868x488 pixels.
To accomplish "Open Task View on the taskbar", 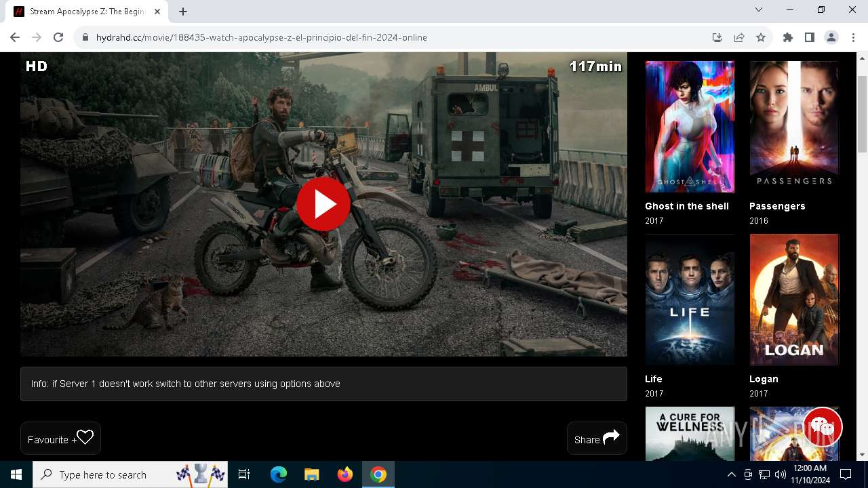I will 245,474.
